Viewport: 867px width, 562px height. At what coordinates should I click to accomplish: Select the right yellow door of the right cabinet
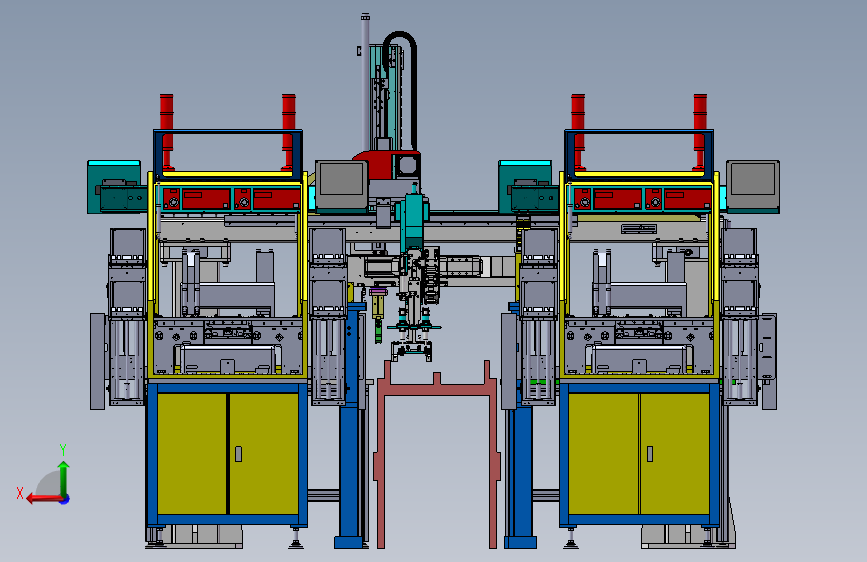tap(675, 454)
